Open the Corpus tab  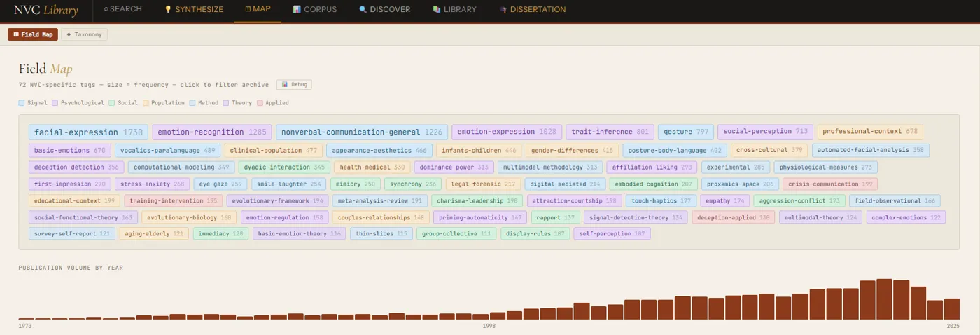(315, 10)
